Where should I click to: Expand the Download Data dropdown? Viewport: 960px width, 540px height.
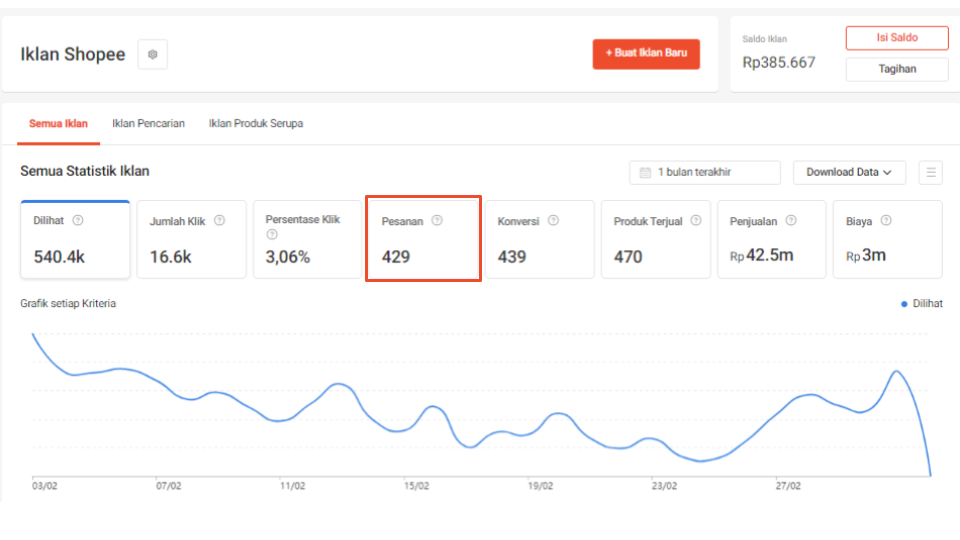pyautogui.click(x=849, y=173)
